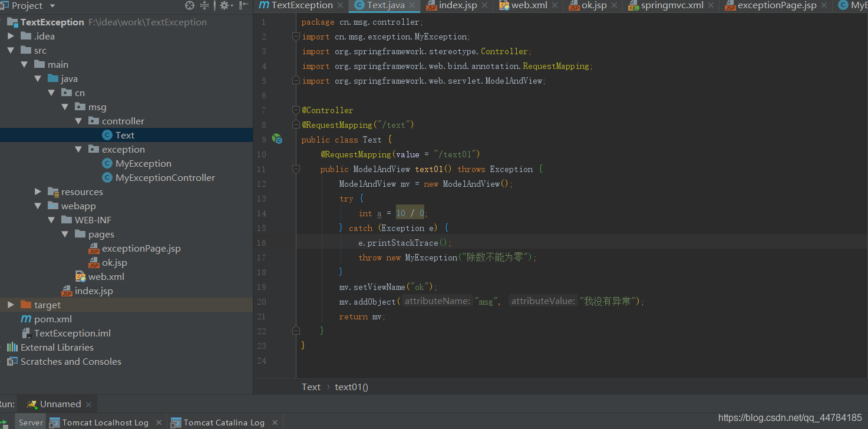Collapse the WEB-INF folder

point(51,220)
